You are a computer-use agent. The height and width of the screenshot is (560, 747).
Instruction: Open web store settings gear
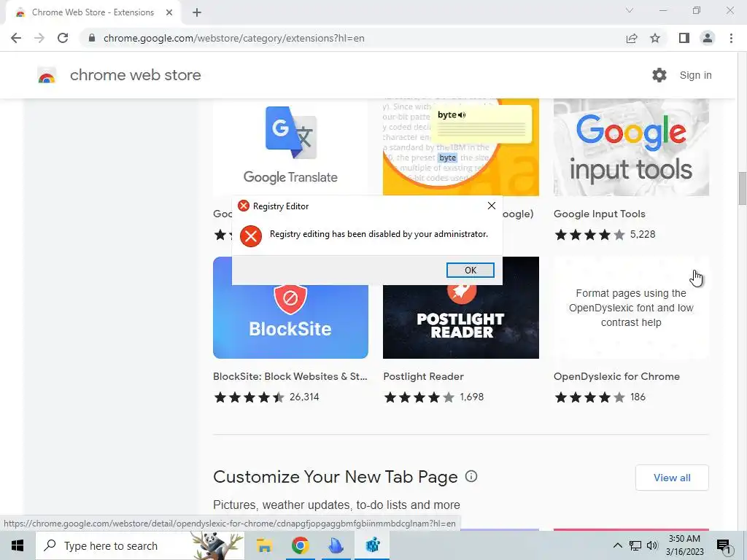click(659, 75)
